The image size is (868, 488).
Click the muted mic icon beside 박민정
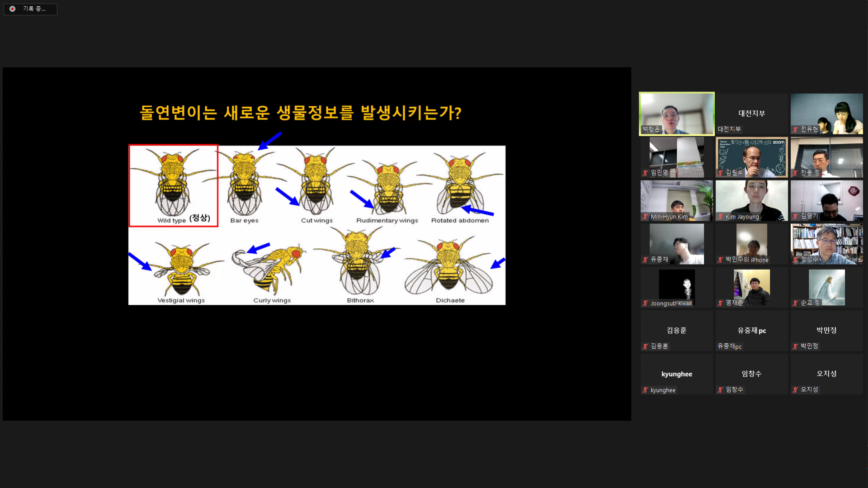(x=796, y=346)
